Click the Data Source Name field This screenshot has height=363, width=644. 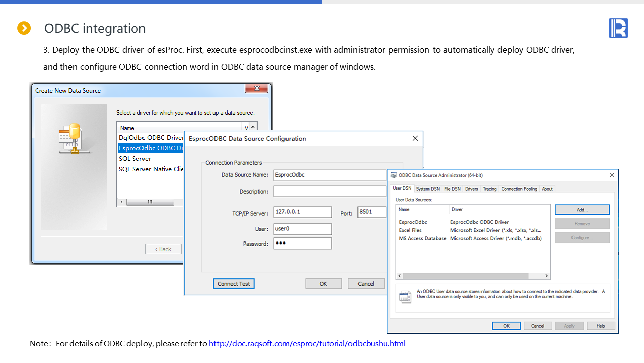click(x=330, y=175)
